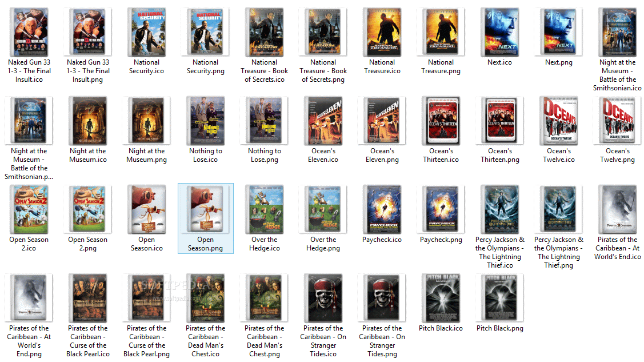The image size is (644, 362).
Task: Select the Night at the Museum.ico icon
Action: click(87, 121)
